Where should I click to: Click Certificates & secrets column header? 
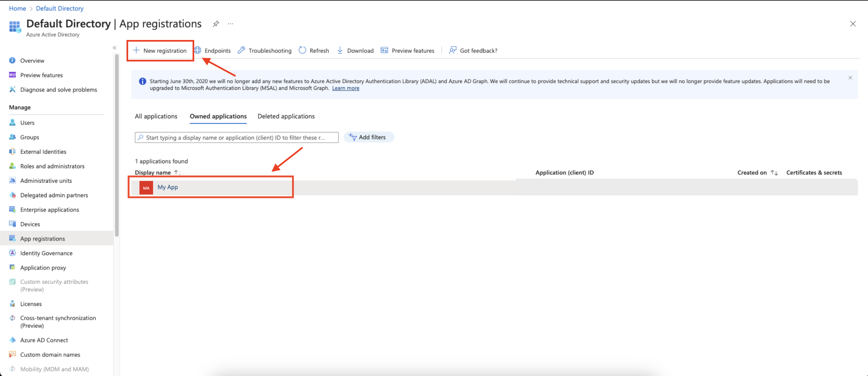pos(814,172)
